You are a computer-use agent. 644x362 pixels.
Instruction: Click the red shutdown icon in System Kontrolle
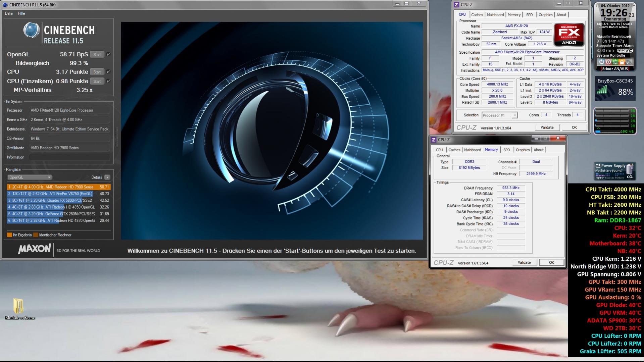pyautogui.click(x=608, y=62)
